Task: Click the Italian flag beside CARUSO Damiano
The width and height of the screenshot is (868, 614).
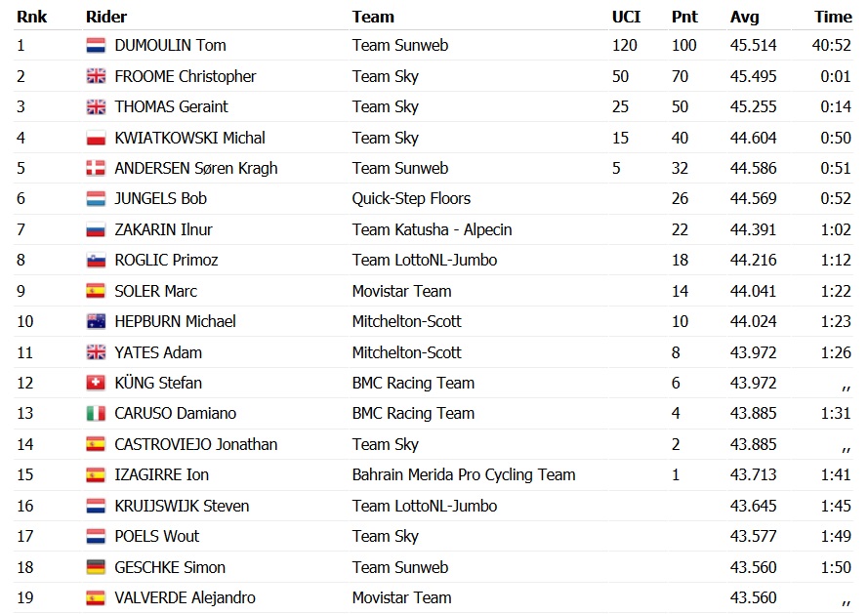Action: pyautogui.click(x=96, y=414)
